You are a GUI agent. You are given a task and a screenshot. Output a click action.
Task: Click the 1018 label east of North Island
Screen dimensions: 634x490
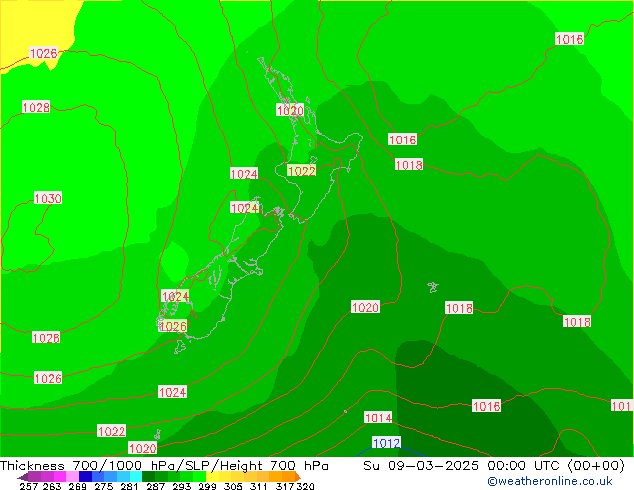click(x=409, y=165)
